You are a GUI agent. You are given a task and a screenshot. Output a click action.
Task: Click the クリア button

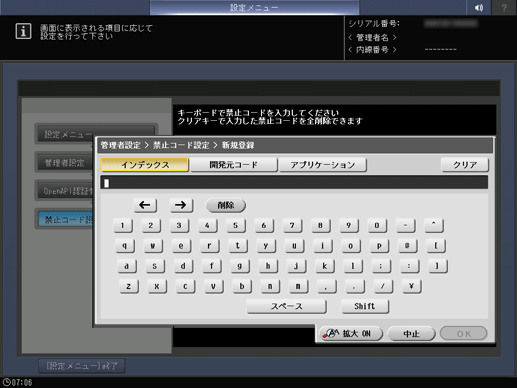tap(465, 165)
